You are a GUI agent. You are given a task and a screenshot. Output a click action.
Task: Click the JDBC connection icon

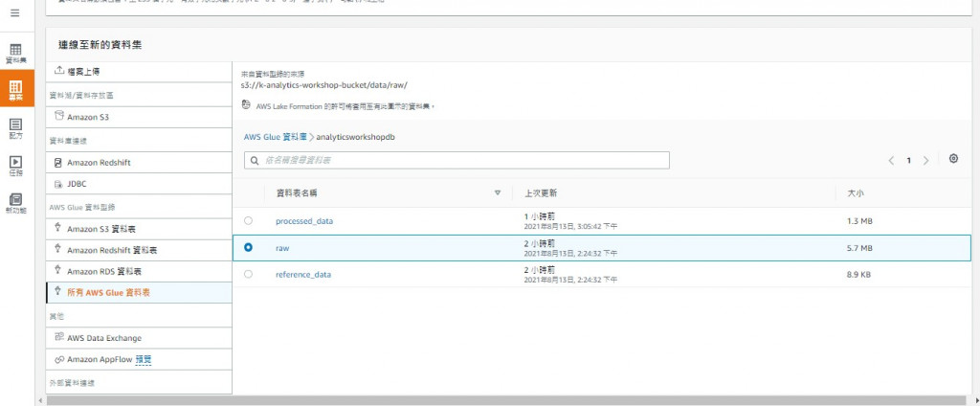tap(58, 185)
